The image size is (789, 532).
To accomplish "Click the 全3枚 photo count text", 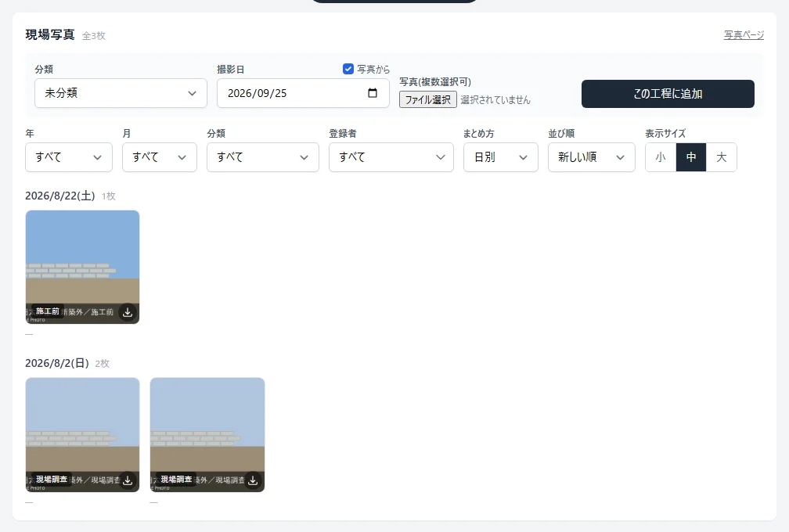I will (x=94, y=36).
